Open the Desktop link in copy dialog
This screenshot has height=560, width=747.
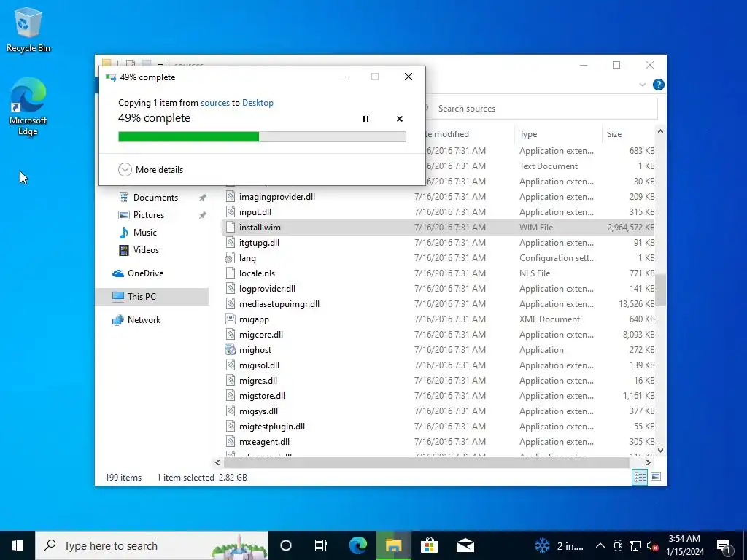(x=258, y=103)
